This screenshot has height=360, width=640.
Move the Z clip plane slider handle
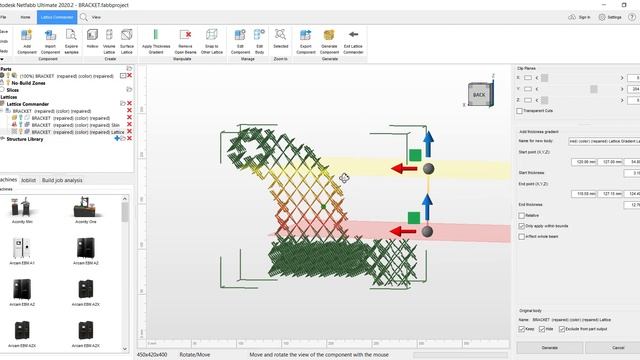tap(544, 100)
